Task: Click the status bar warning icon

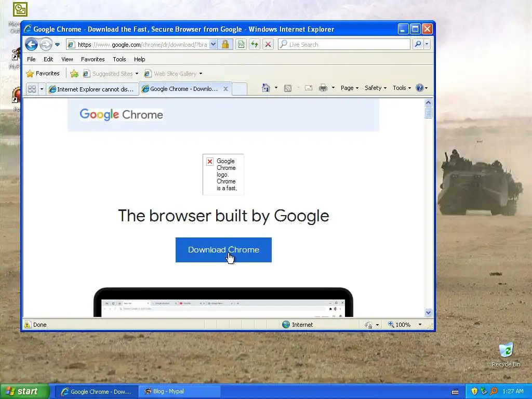Action: click(x=28, y=325)
